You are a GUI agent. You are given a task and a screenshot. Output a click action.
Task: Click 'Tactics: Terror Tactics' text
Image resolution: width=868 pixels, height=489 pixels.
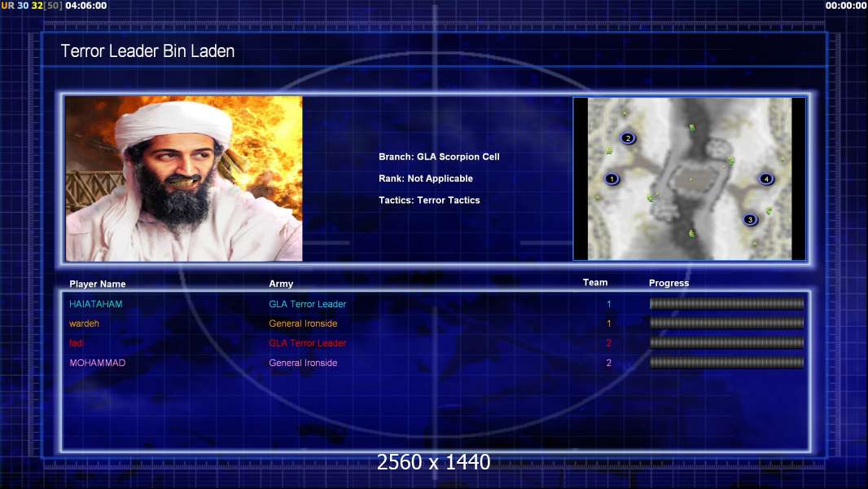coord(429,200)
